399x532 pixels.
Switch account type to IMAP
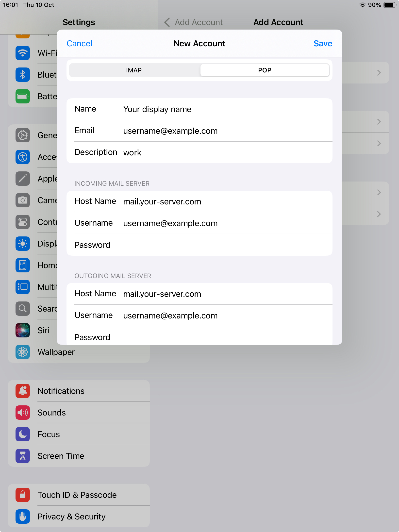pos(134,70)
